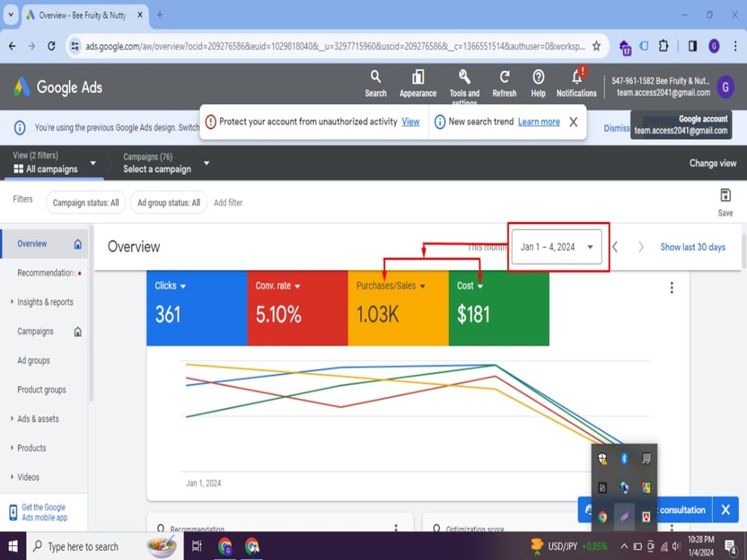The image size is (747, 560).
Task: Open the Windows Start menu
Action: coord(13,547)
